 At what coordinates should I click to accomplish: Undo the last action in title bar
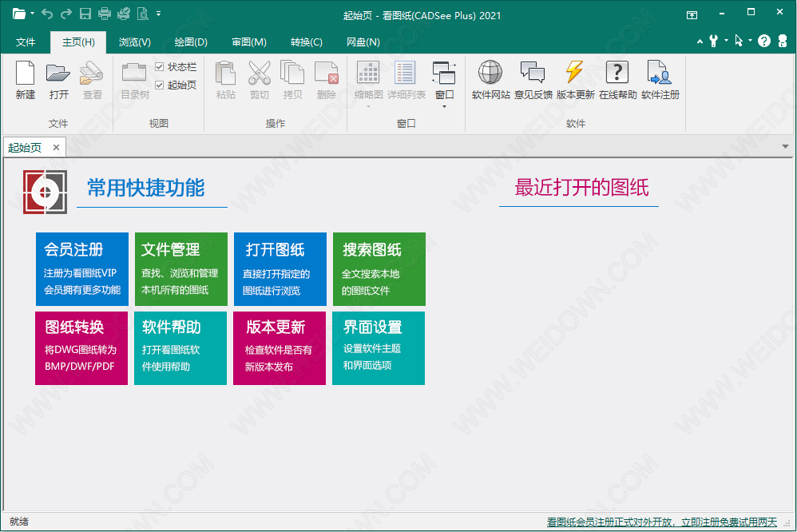click(x=47, y=14)
